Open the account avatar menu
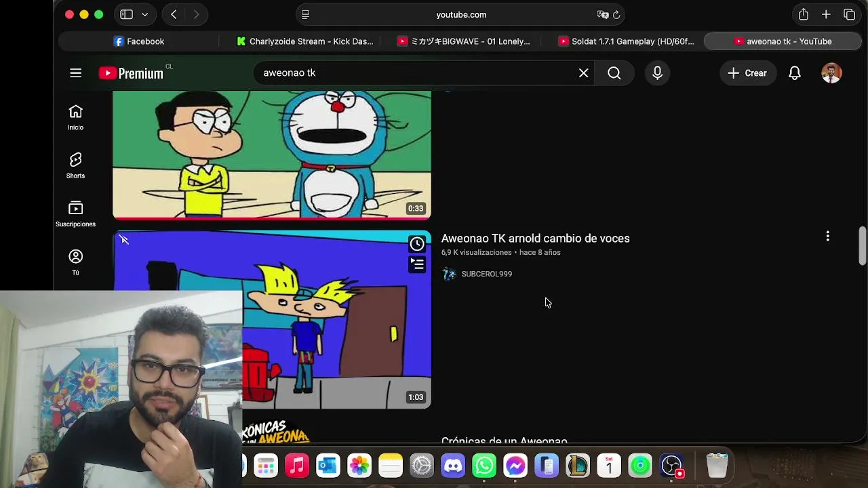The height and width of the screenshot is (488, 868). [831, 73]
